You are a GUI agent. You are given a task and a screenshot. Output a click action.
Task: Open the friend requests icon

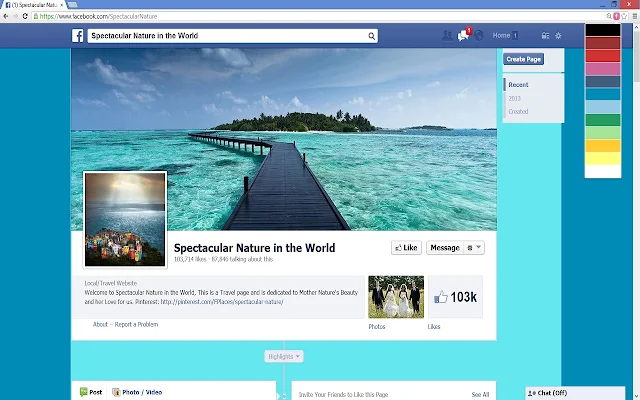[447, 36]
